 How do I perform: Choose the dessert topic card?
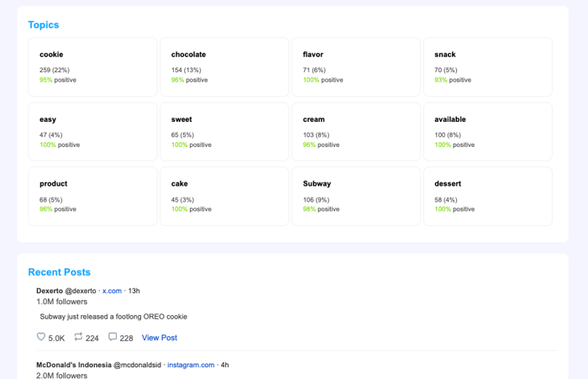coord(487,196)
